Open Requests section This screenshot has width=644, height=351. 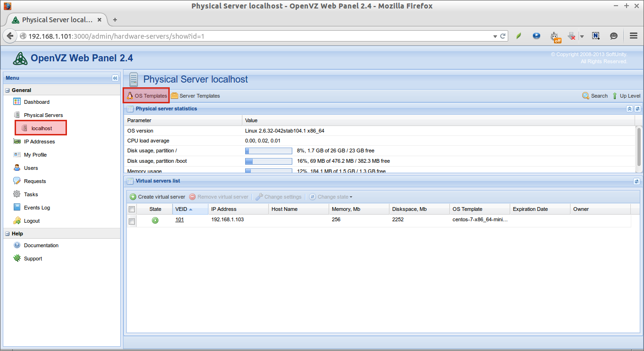coord(35,181)
